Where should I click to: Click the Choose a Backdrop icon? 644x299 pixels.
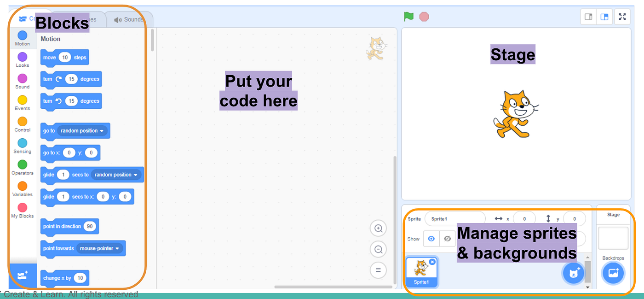pyautogui.click(x=613, y=273)
